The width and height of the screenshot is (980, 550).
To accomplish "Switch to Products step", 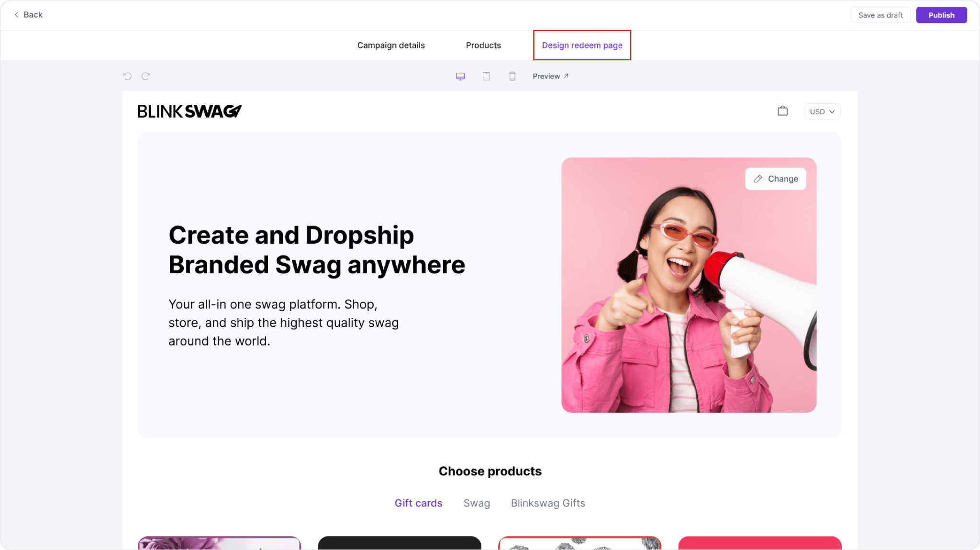I will [x=483, y=45].
